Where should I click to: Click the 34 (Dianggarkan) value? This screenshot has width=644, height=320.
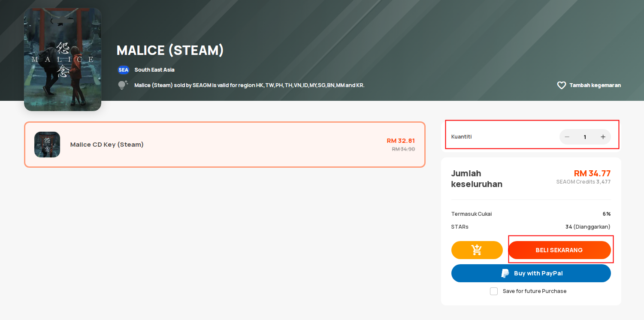[588, 227]
